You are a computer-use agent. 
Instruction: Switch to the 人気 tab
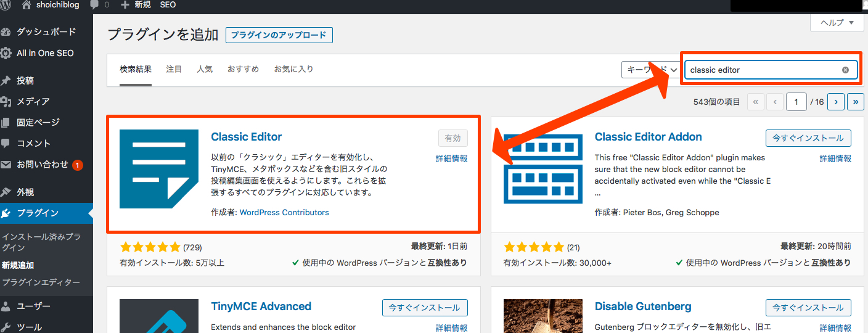tap(205, 69)
